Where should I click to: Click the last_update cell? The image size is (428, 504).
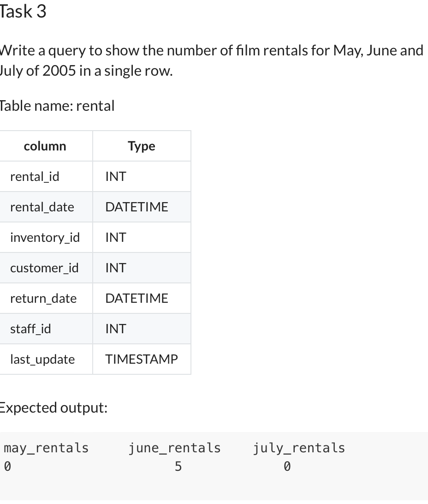42,359
